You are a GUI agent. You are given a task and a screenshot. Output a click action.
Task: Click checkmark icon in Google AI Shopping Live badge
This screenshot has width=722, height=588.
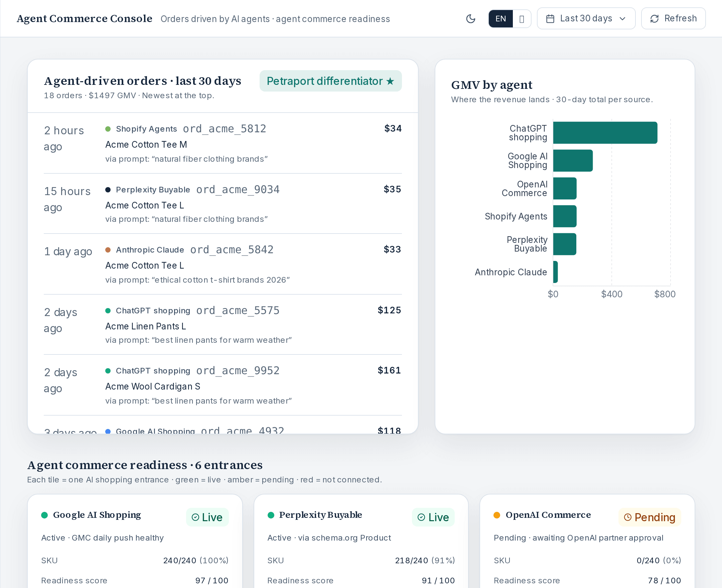[x=195, y=517]
